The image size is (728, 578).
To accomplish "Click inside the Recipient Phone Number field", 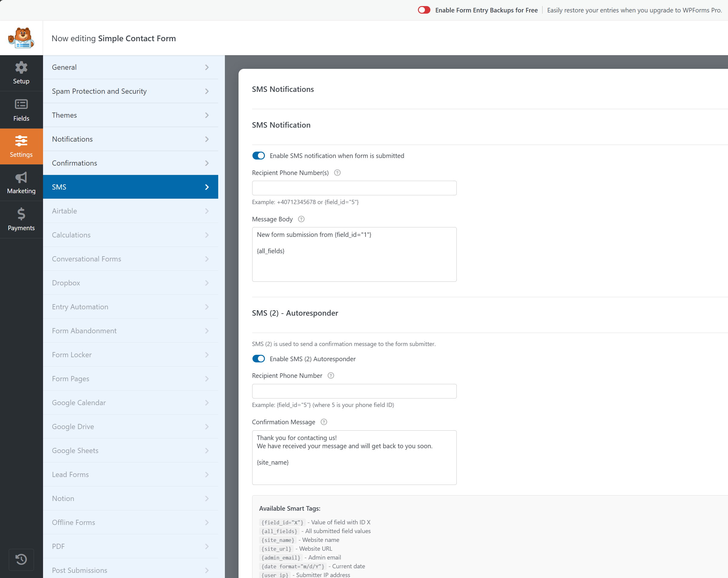I will click(x=354, y=391).
